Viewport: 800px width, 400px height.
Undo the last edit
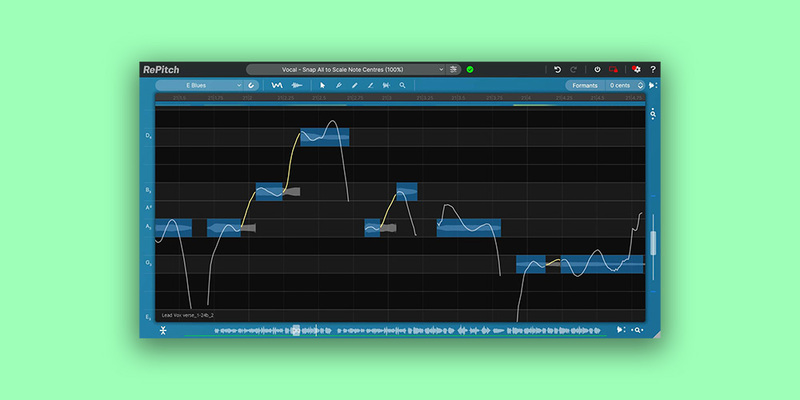[x=558, y=69]
